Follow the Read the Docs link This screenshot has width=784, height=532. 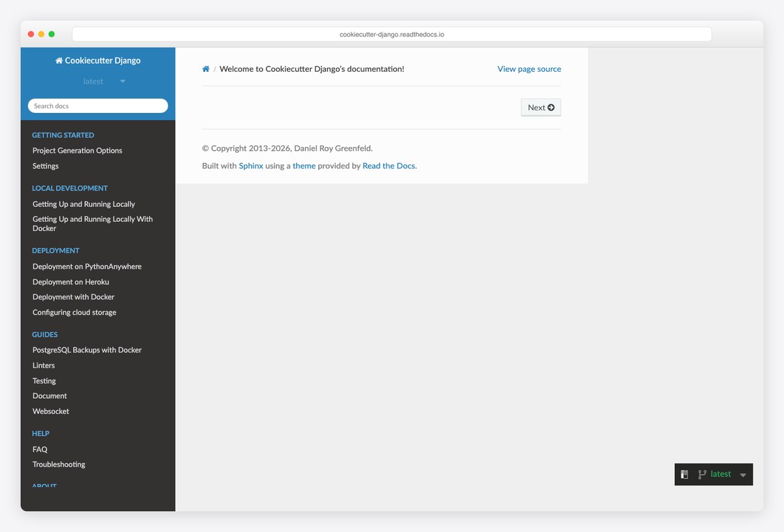[389, 166]
